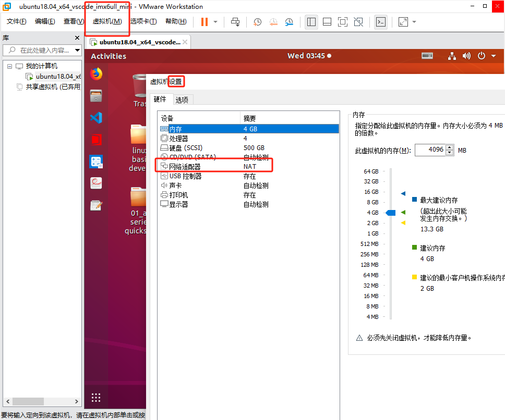505x420 pixels.
Task: Open the 选项卡(T) menu
Action: coord(143,21)
